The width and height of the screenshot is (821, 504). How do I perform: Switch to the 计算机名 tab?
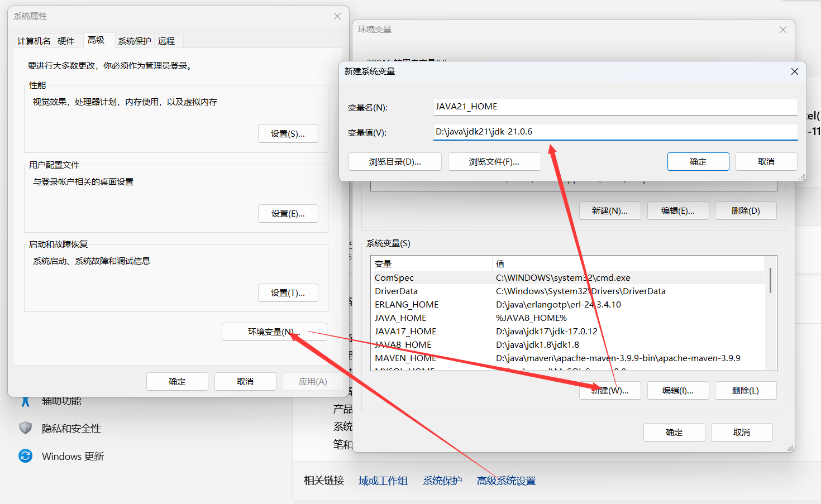click(x=33, y=40)
